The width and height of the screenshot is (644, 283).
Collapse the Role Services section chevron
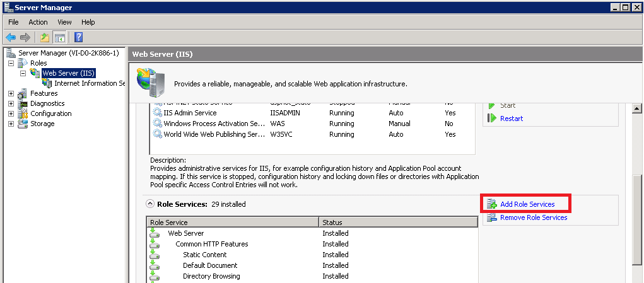click(150, 204)
